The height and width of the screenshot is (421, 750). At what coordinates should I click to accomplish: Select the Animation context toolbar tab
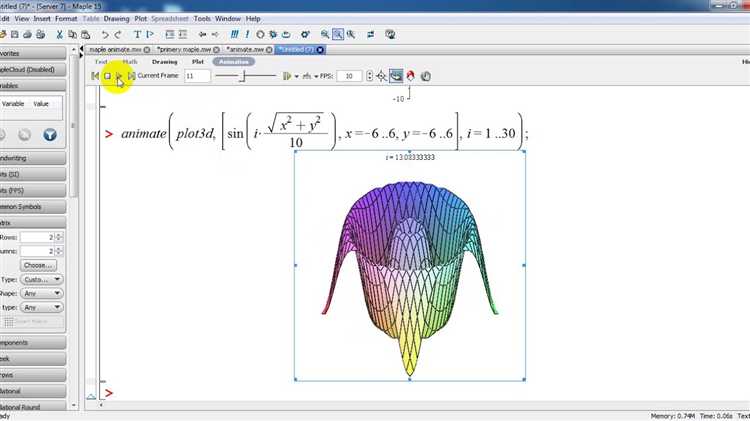[234, 62]
